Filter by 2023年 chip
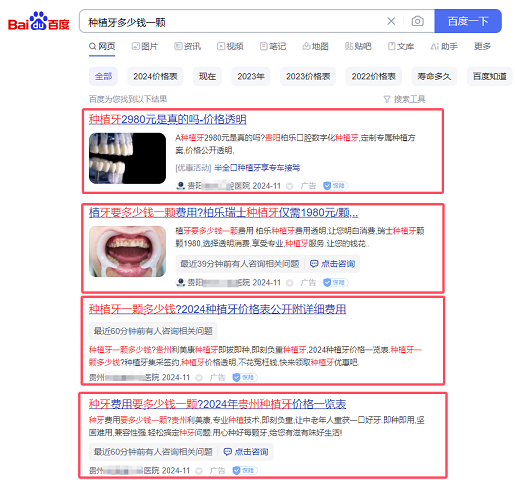 tap(251, 76)
